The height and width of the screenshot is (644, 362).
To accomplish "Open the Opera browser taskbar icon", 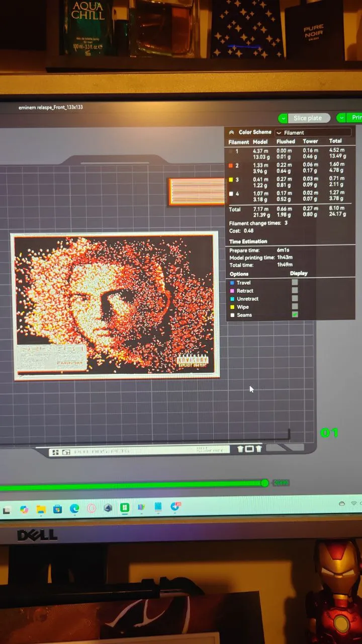I will click(92, 509).
